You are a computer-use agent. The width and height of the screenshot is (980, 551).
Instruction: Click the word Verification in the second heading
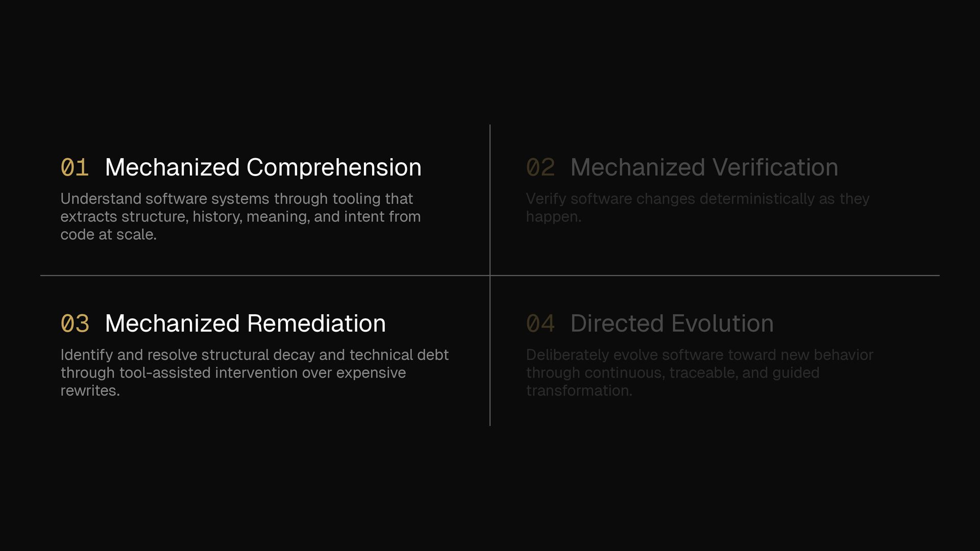[x=775, y=167]
